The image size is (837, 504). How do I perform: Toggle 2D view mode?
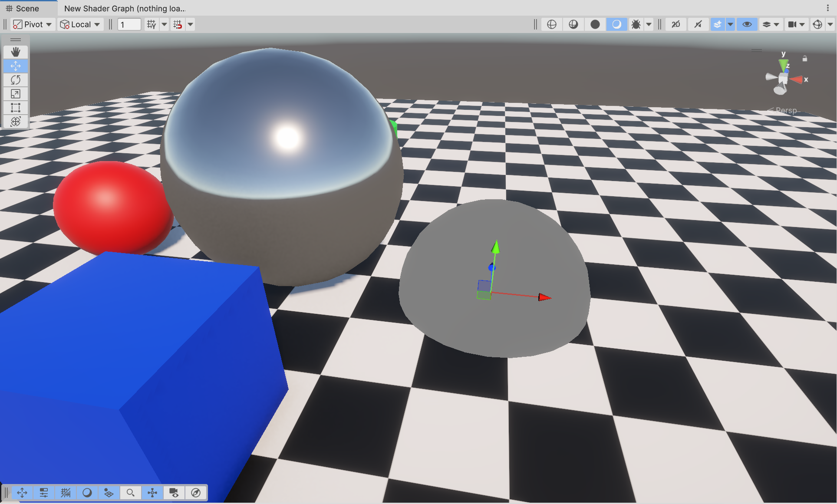click(x=676, y=24)
